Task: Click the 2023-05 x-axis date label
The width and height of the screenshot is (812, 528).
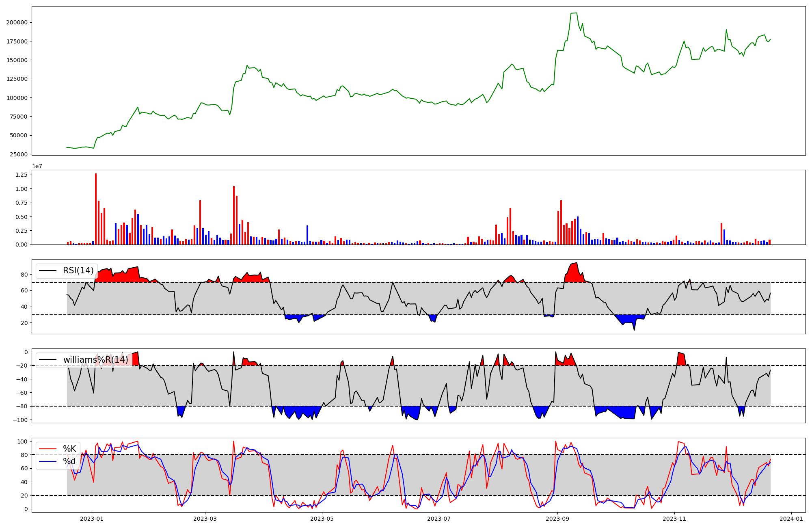Action: [x=322, y=519]
